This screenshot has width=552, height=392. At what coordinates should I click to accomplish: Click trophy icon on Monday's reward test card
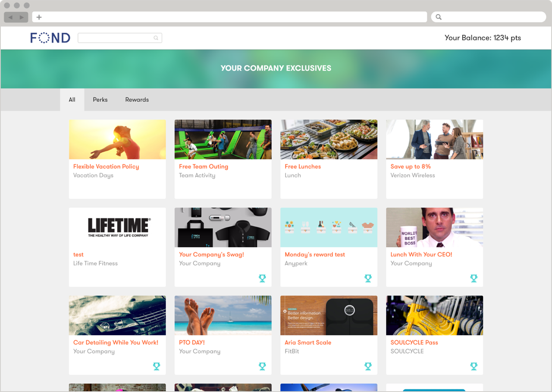coord(368,278)
